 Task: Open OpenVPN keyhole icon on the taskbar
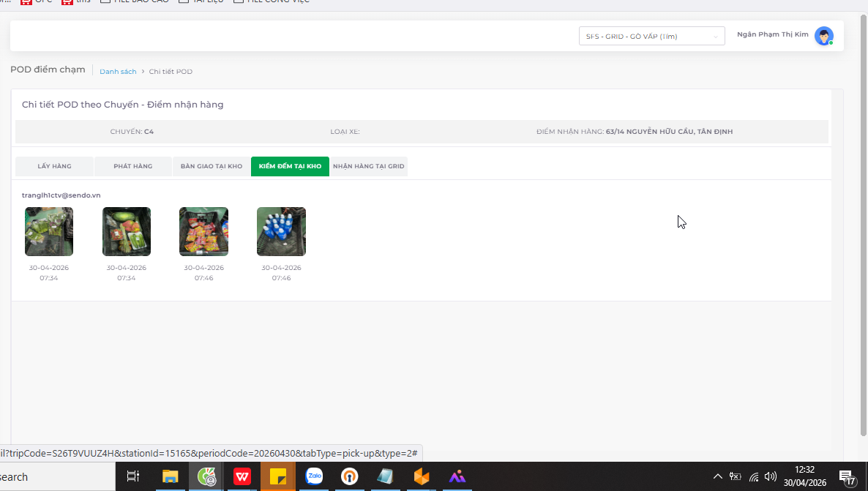click(349, 476)
